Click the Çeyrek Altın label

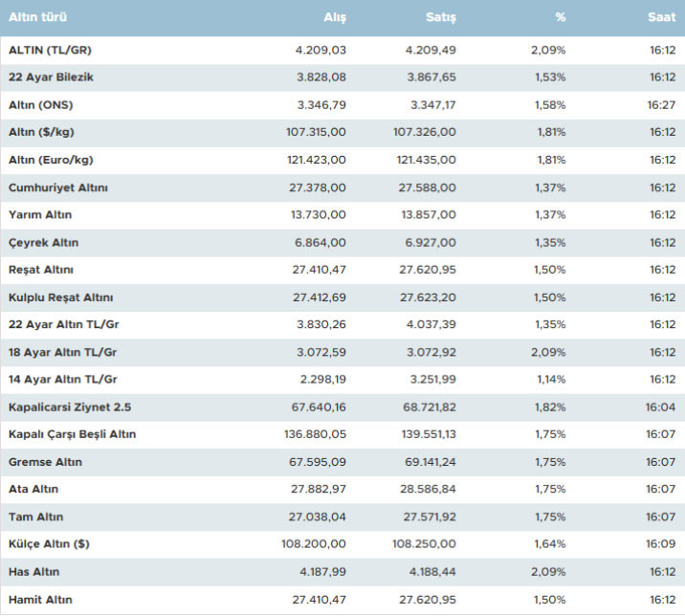coord(43,243)
